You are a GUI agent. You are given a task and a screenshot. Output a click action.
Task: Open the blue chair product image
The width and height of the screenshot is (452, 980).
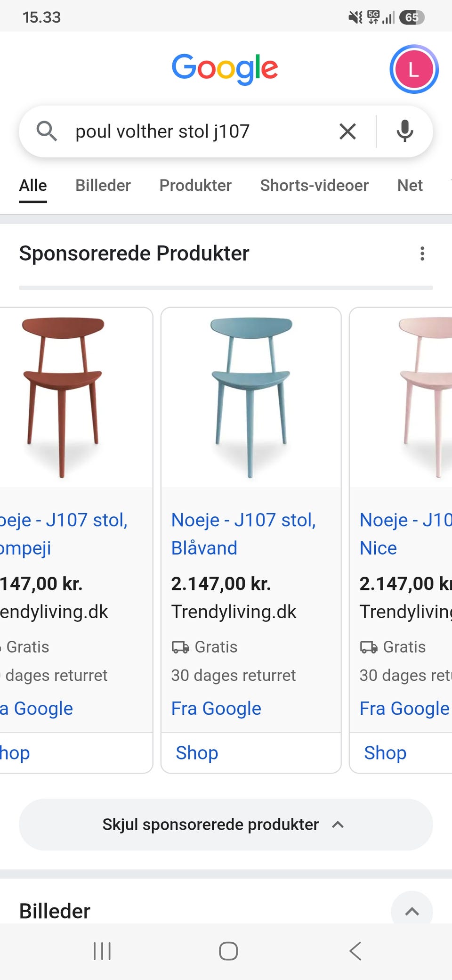click(251, 397)
